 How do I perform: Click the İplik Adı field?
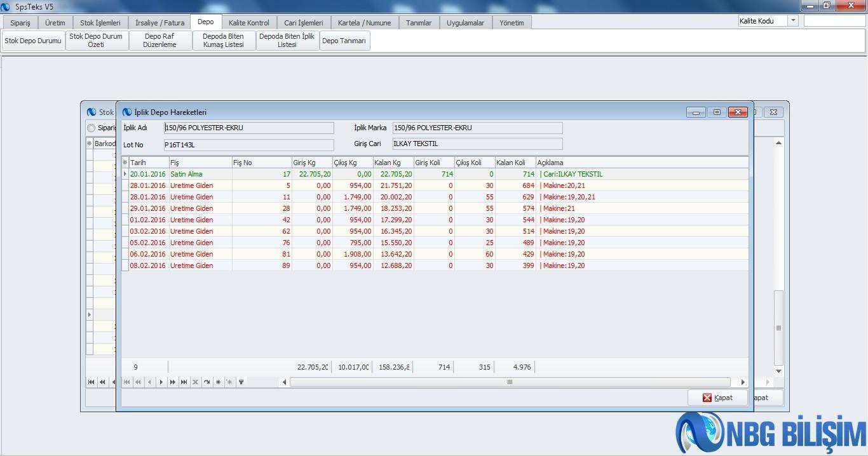point(248,128)
